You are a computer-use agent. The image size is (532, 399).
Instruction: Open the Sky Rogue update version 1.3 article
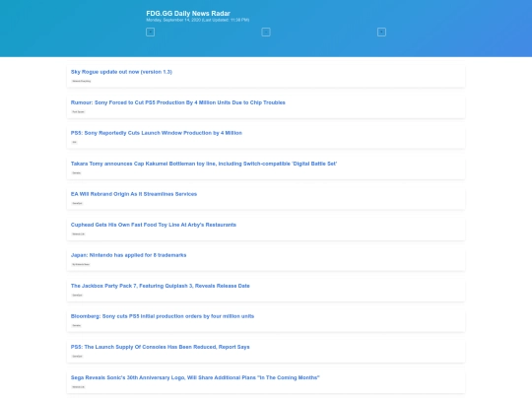(121, 72)
